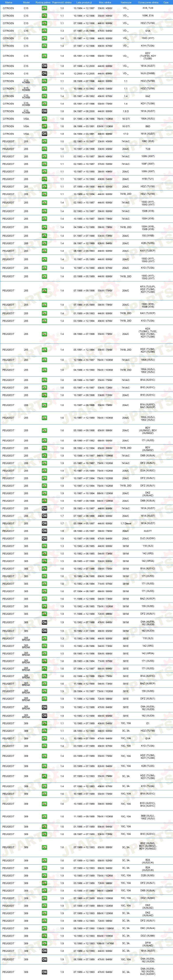Click diesel ON icon in 1.8 D row
173x980 pixels.
[x=44, y=111]
